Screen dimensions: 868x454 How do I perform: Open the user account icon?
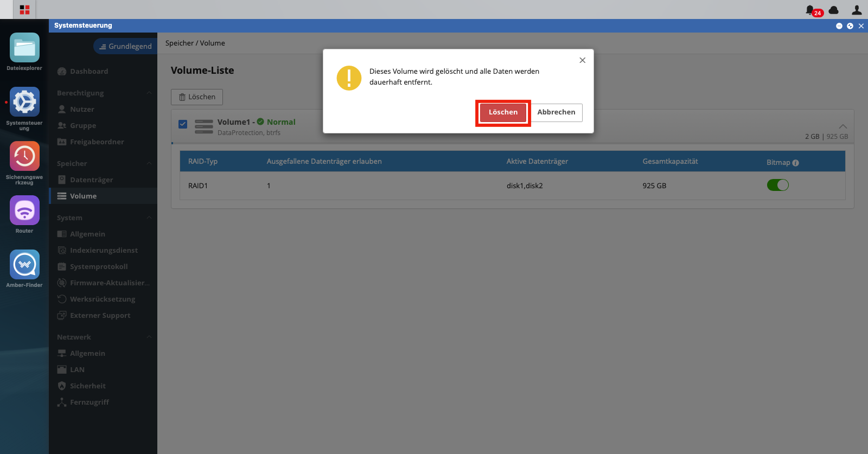coord(857,10)
